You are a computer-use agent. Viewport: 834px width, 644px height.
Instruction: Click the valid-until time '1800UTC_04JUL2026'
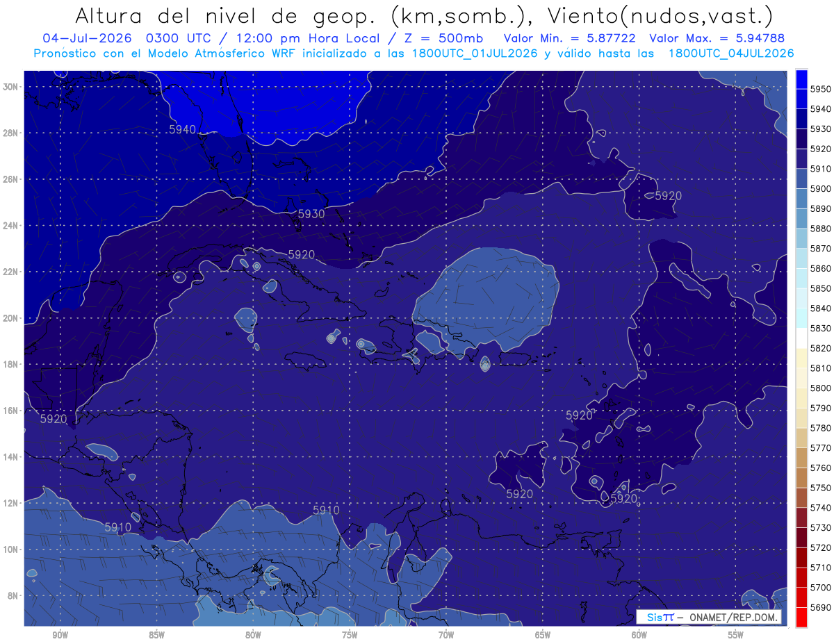coord(731,53)
